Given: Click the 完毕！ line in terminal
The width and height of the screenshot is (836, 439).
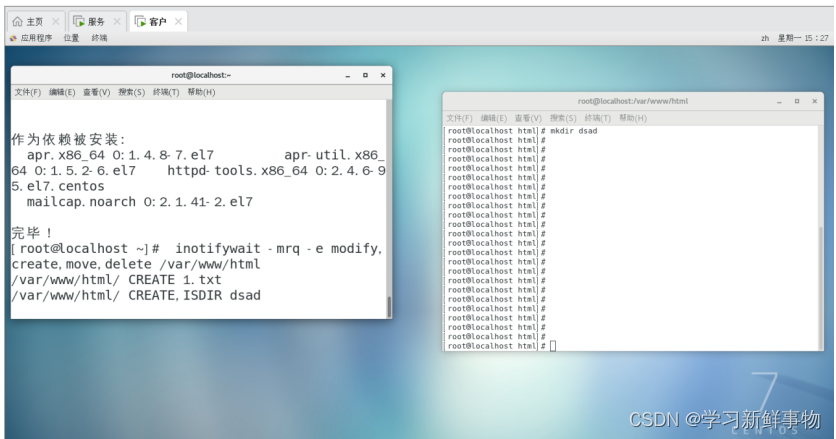Looking at the screenshot, I should coord(32,233).
